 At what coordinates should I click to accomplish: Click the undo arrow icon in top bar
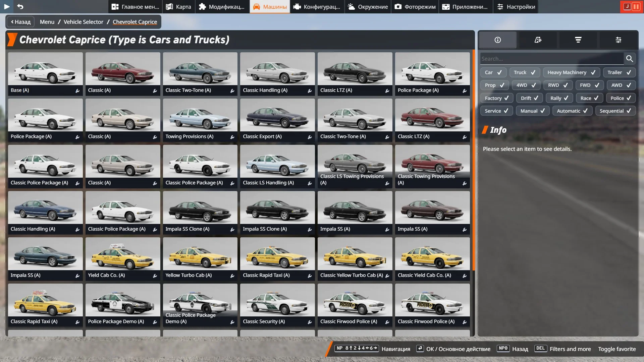tap(20, 6)
